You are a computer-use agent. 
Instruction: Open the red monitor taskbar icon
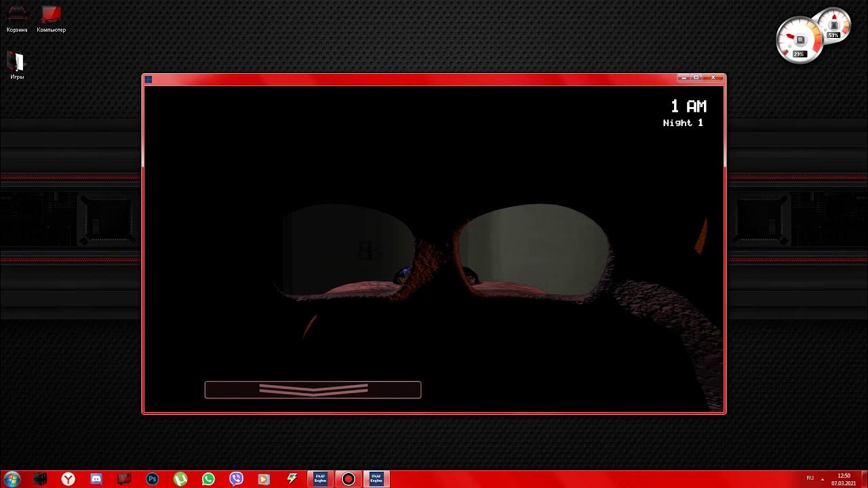[x=124, y=479]
